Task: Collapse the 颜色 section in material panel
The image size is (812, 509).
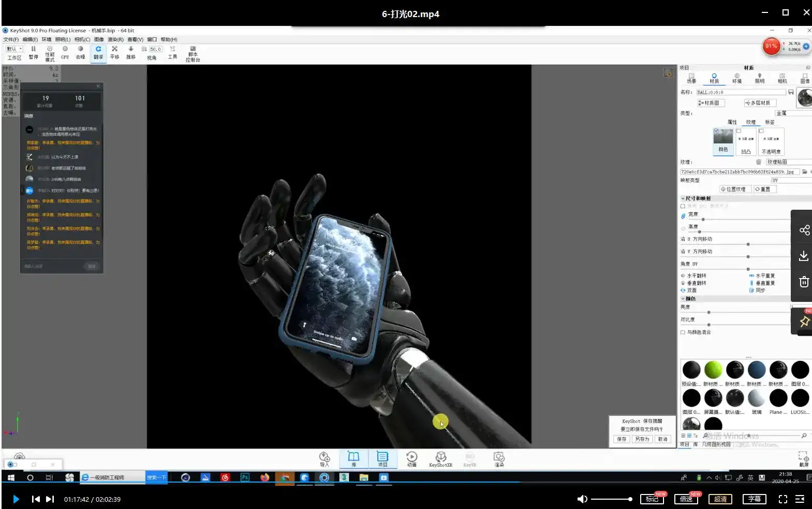Action: [683, 299]
